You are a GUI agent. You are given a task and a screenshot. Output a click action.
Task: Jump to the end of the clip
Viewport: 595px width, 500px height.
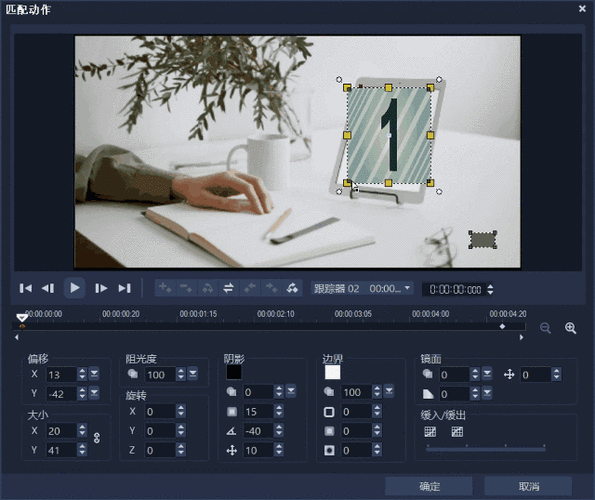pos(124,288)
